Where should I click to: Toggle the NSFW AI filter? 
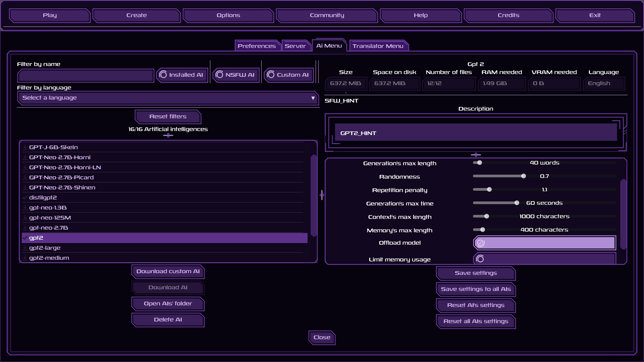coord(236,74)
